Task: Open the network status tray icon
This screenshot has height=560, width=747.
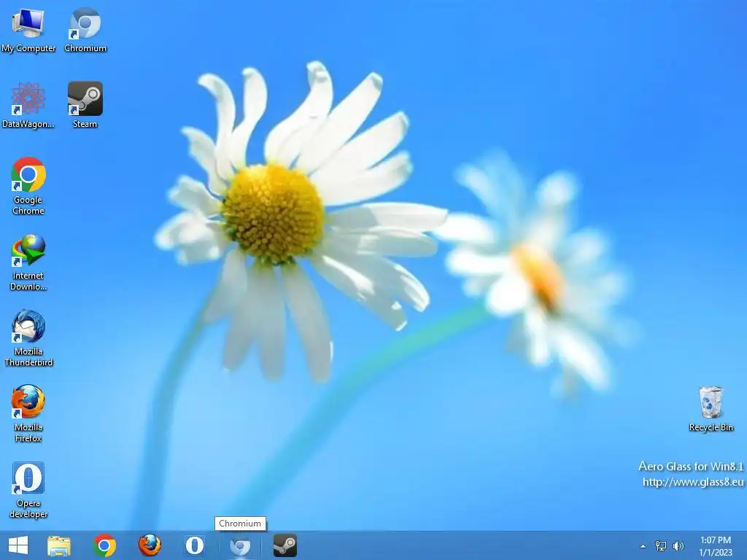Action: pyautogui.click(x=661, y=545)
